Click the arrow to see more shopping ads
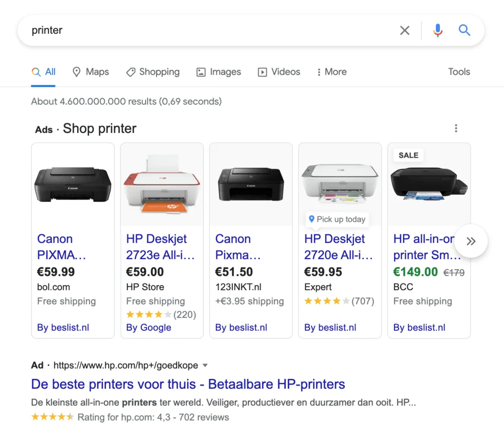This screenshot has height=438, width=504. pyautogui.click(x=471, y=241)
